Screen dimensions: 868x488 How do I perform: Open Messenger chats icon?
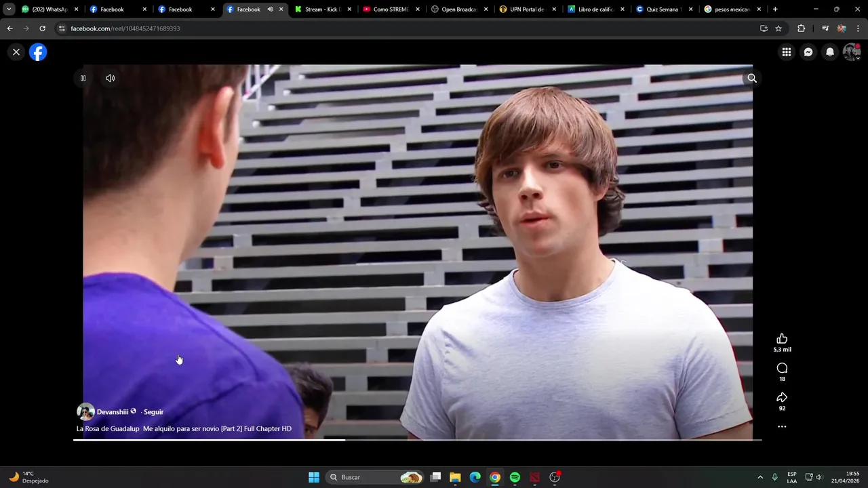click(808, 52)
